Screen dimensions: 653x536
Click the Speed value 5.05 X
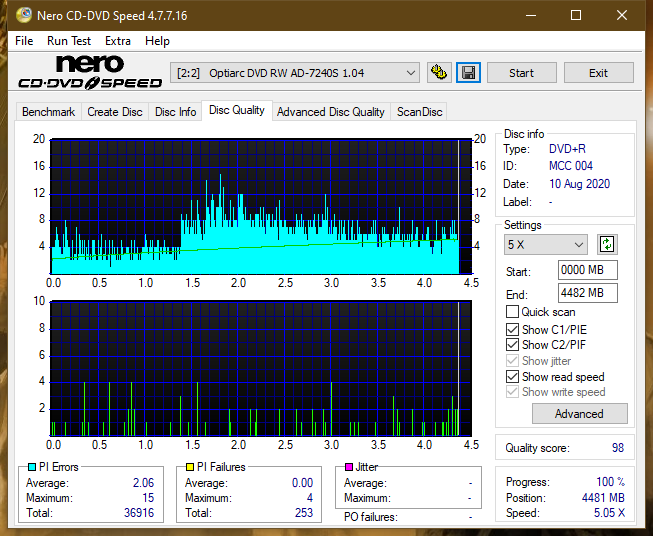point(609,513)
